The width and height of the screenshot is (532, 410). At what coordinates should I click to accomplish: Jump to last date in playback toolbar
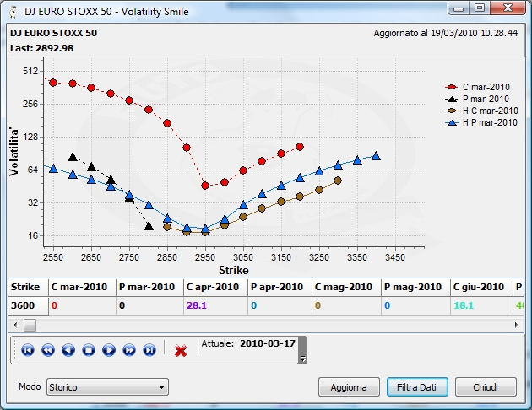coord(149,350)
